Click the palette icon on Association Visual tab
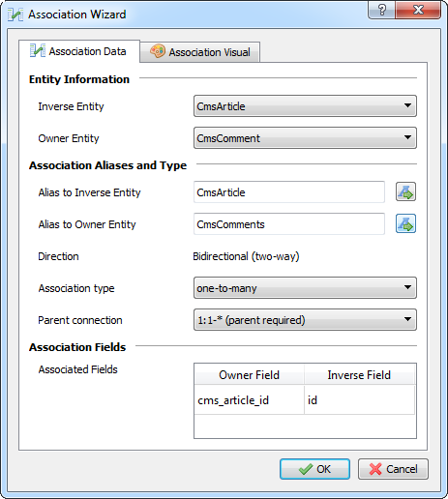Image resolution: width=448 pixels, height=499 pixels. click(x=158, y=51)
